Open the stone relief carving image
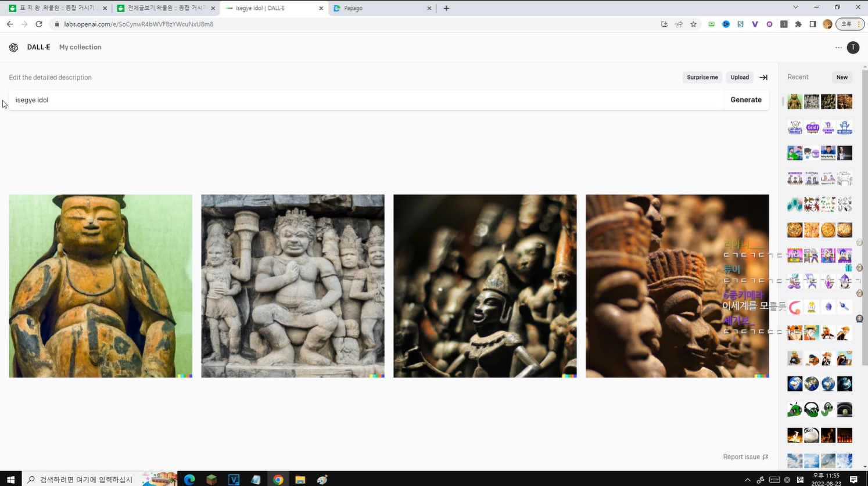Image resolution: width=868 pixels, height=486 pixels. tap(293, 286)
